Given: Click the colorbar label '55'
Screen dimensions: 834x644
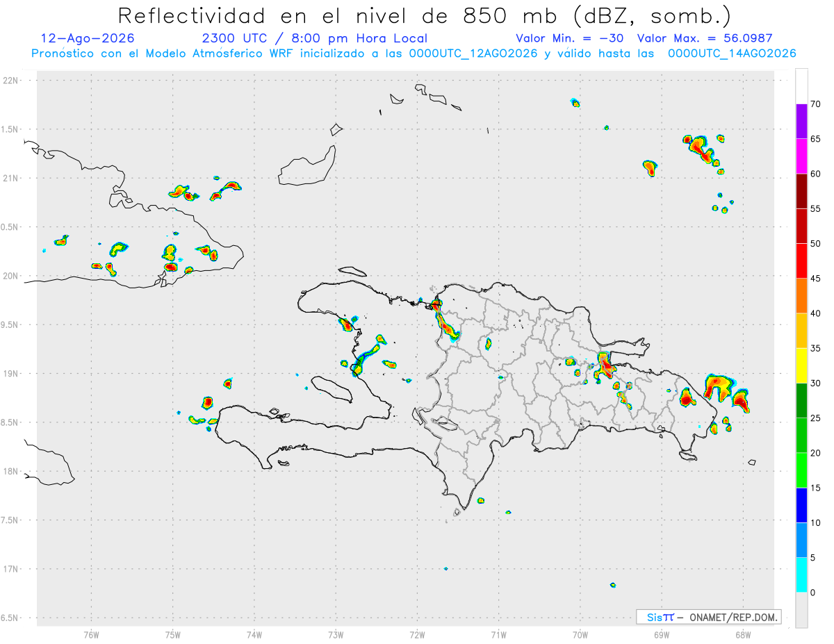Looking at the screenshot, I should 815,208.
